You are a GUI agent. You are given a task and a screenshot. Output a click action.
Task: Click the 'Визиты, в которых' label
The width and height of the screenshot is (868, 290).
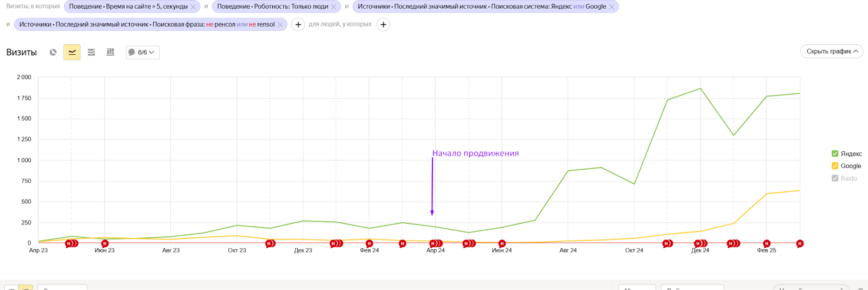click(33, 7)
